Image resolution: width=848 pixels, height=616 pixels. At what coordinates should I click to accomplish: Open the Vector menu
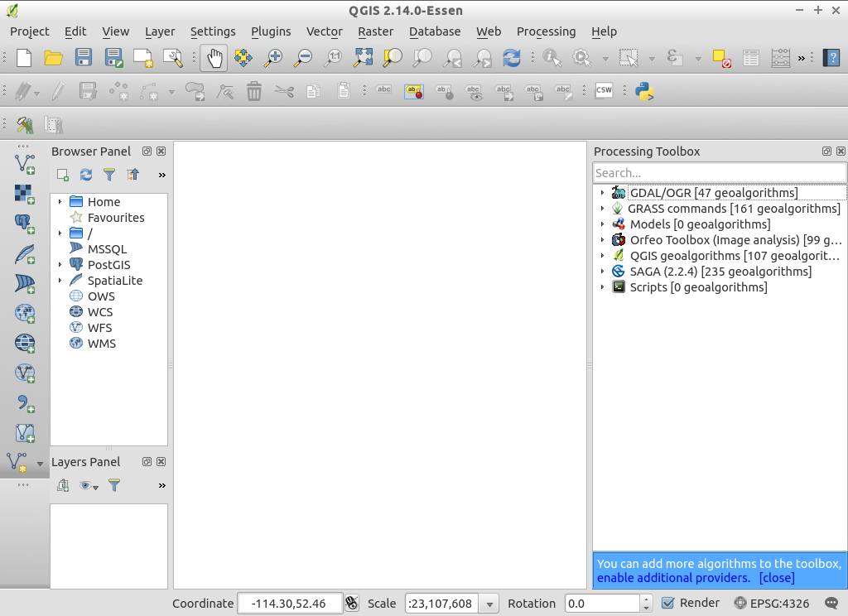[324, 31]
